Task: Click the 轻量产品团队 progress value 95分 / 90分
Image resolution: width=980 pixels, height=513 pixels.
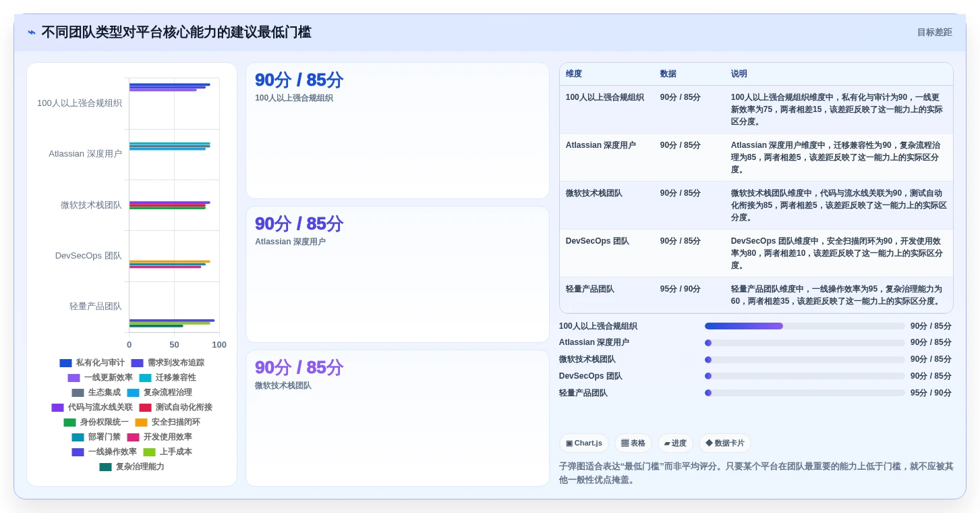Action: point(931,393)
